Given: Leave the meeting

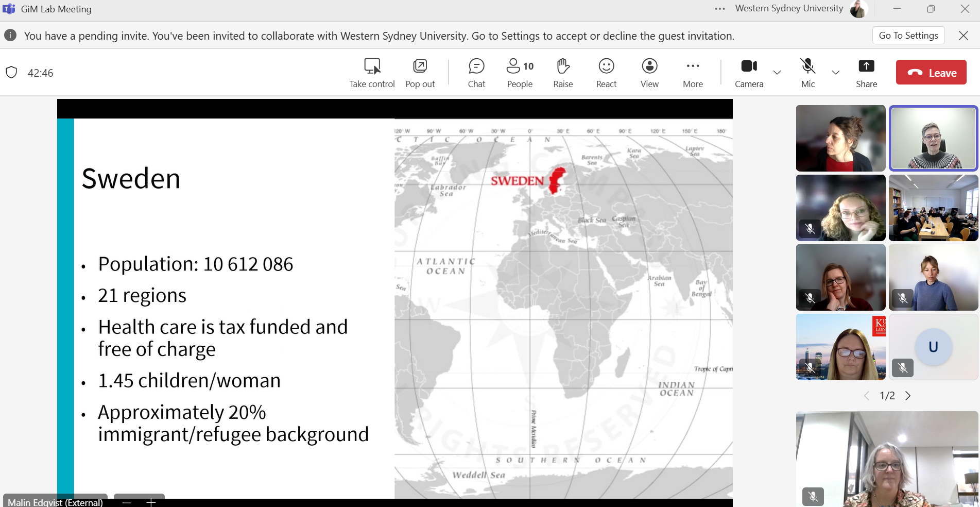Looking at the screenshot, I should point(931,73).
